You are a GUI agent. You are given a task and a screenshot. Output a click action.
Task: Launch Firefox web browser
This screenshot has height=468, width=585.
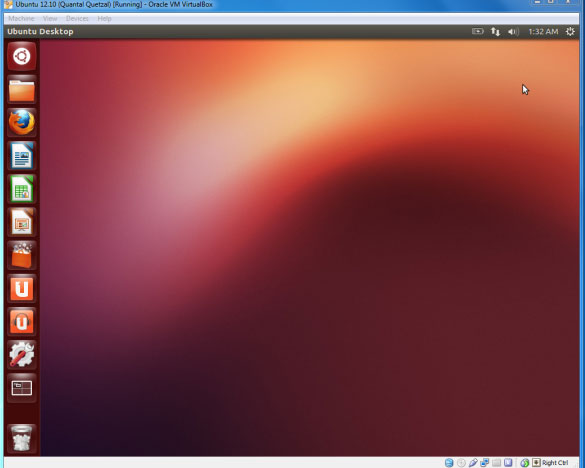click(22, 122)
